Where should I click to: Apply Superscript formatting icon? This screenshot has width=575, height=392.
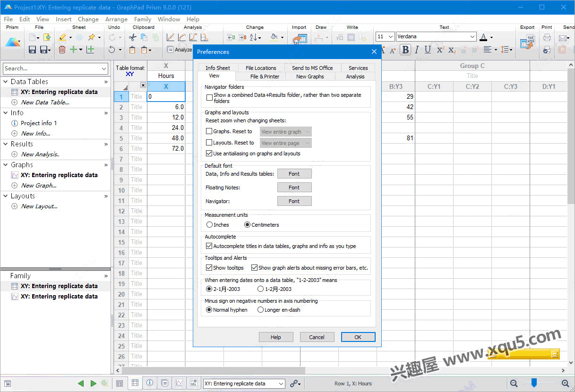click(440, 50)
